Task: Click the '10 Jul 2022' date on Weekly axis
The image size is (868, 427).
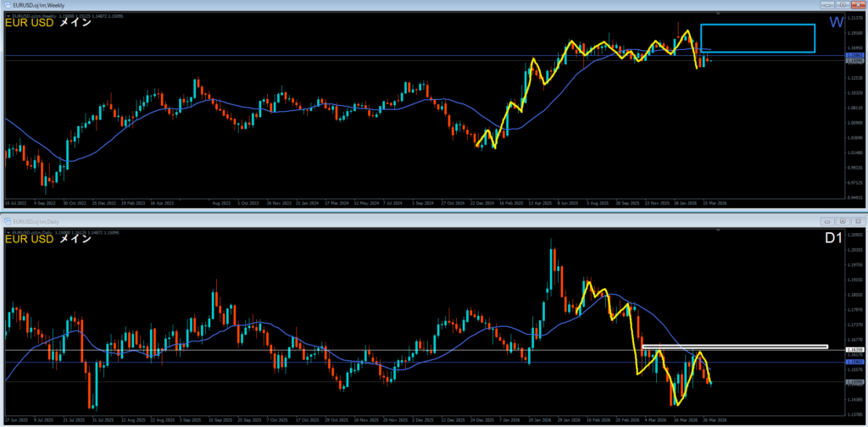Action: (x=15, y=203)
